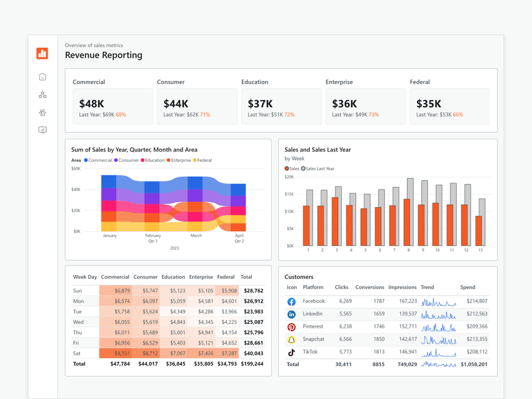Select the Pinterest platform icon

coord(291,327)
